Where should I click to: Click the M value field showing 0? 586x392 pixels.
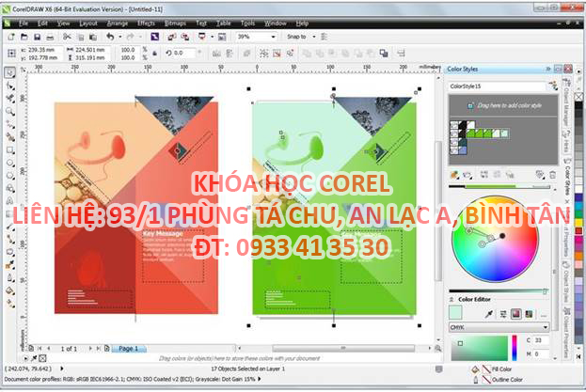[x=541, y=353]
